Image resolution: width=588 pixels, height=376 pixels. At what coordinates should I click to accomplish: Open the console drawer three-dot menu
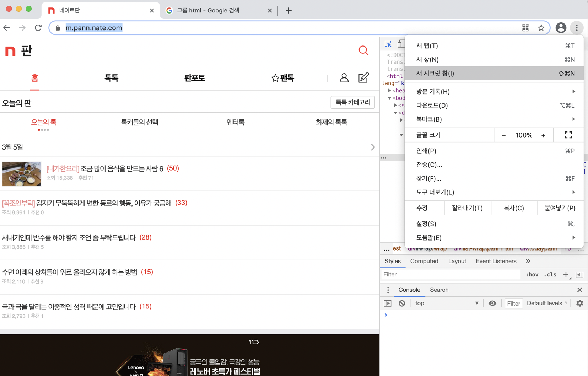tap(388, 290)
